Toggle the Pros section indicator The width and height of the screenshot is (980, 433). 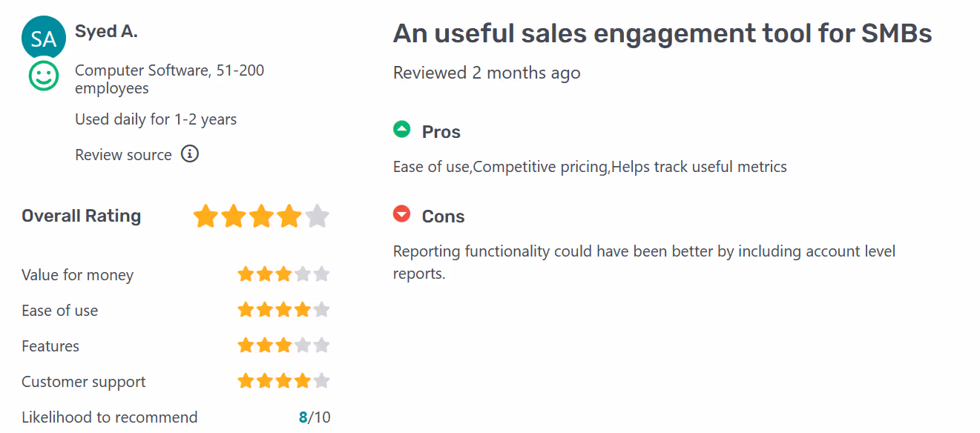(403, 128)
